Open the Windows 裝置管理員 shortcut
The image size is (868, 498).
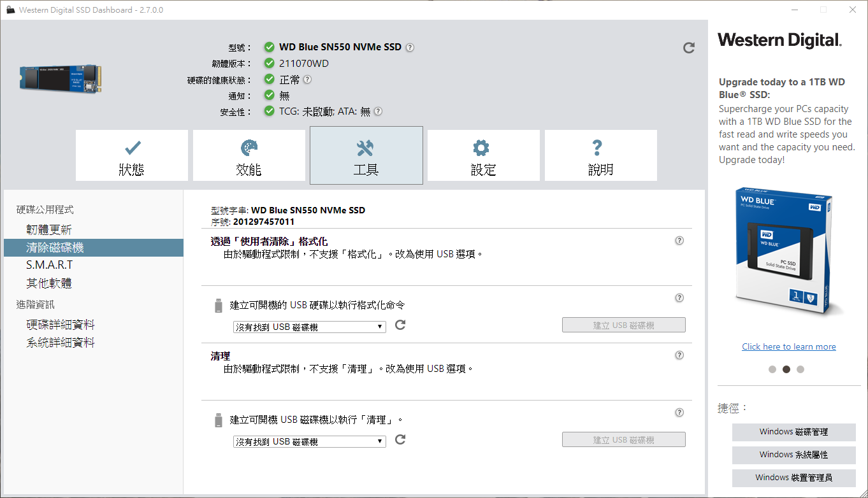[793, 478]
